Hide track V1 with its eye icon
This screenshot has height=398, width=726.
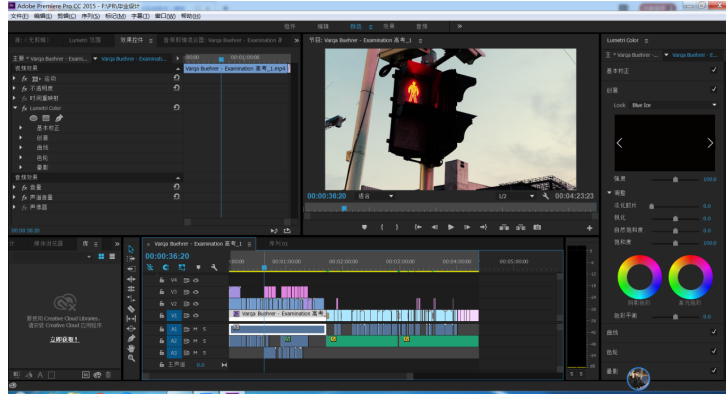[196, 316]
